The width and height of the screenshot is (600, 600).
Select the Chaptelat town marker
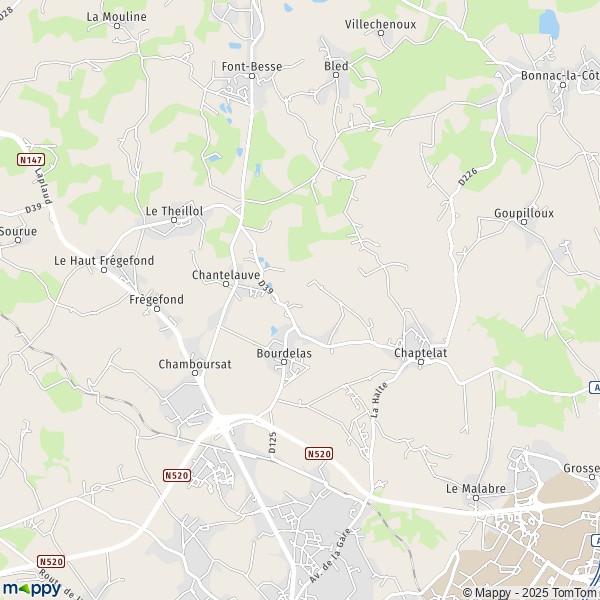click(x=421, y=362)
